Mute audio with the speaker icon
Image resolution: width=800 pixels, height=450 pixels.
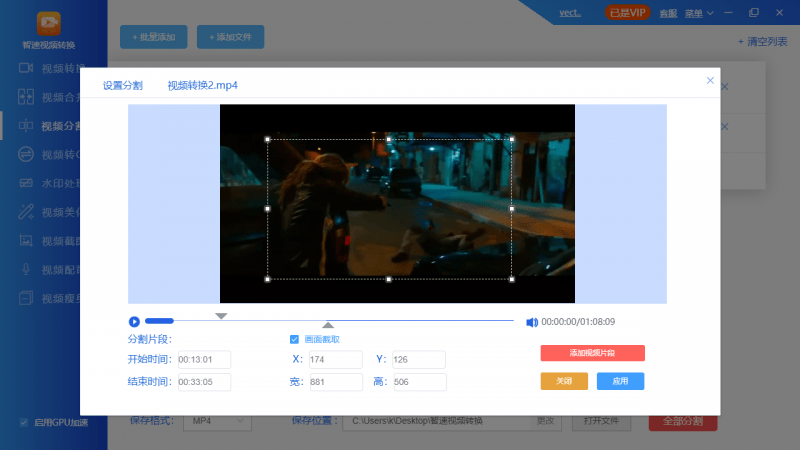[531, 322]
